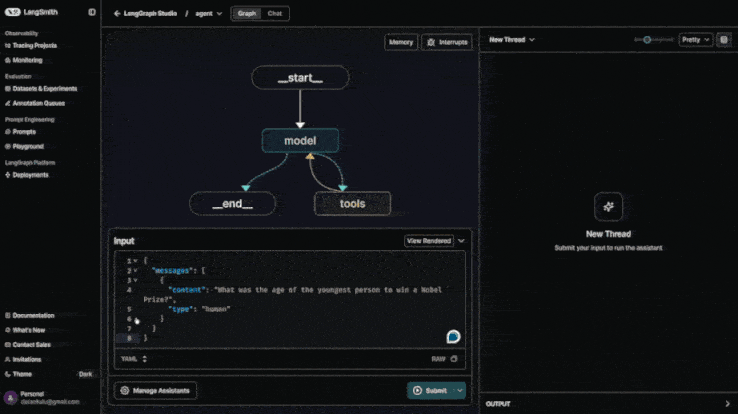The image size is (738, 414).
Task: Toggle RAW input mode
Action: click(438, 359)
